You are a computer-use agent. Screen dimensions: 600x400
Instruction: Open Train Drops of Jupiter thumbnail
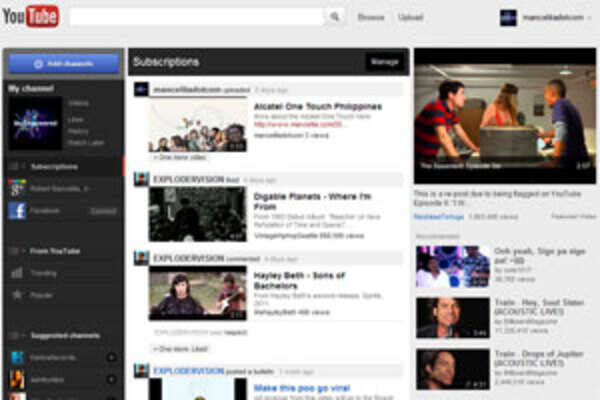[x=453, y=369]
